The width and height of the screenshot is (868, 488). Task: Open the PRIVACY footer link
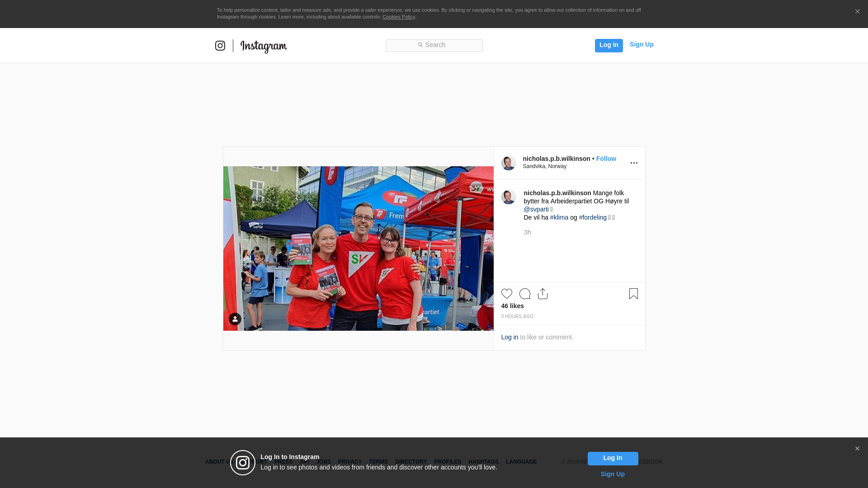350,462
